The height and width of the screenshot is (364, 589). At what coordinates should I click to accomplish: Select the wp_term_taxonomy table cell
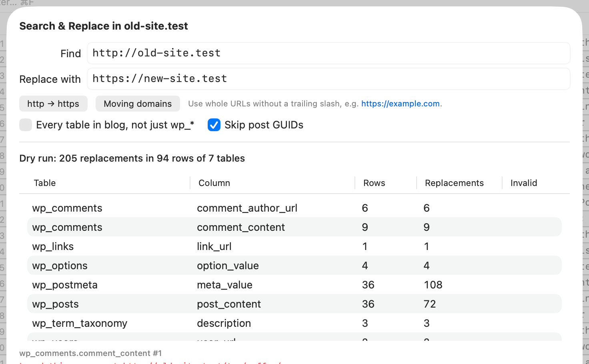pos(80,323)
